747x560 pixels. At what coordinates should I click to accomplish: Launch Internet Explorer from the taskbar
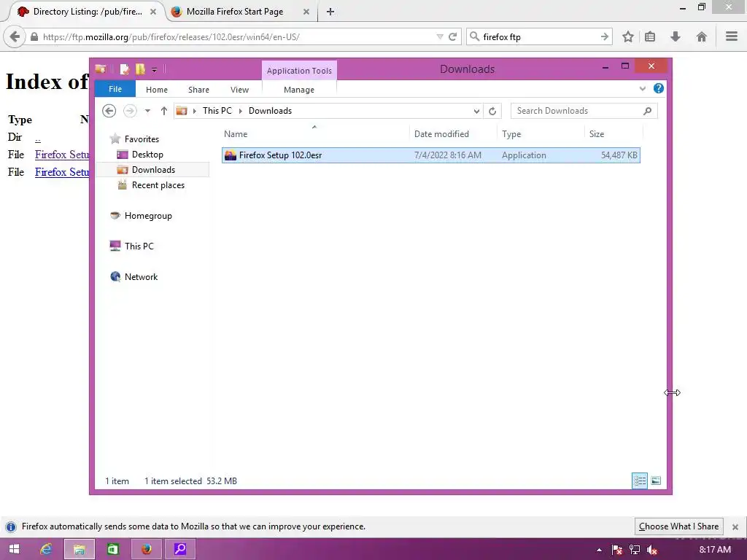pyautogui.click(x=46, y=549)
